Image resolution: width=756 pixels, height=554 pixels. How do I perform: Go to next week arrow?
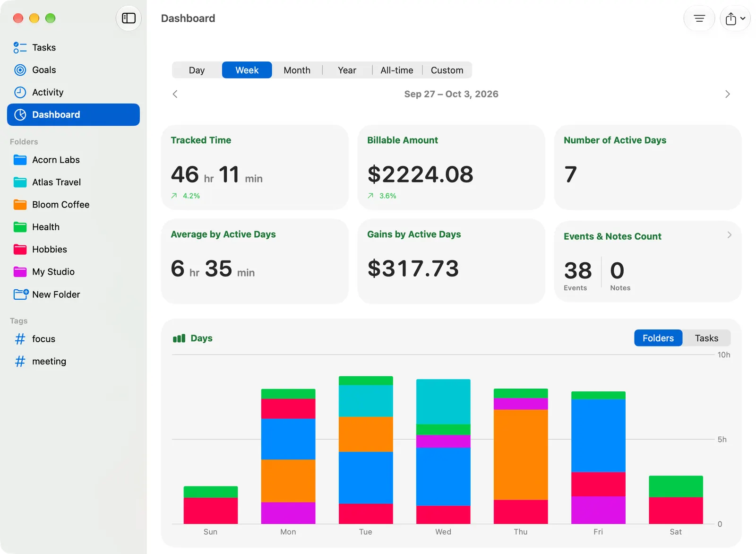[x=727, y=94]
